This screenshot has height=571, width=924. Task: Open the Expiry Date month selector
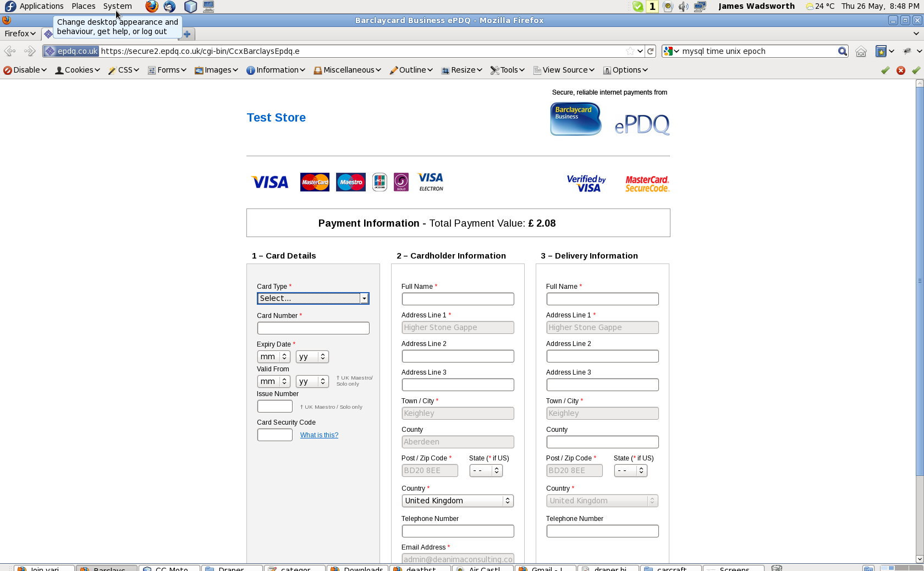coord(273,356)
